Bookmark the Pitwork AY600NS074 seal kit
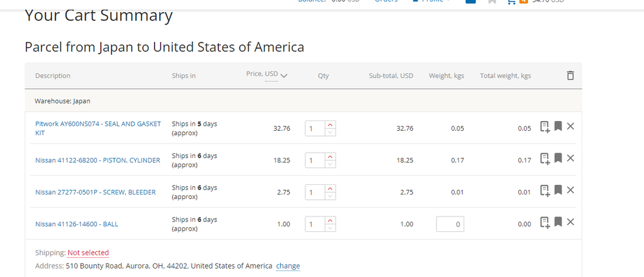The width and height of the screenshot is (644, 277). tap(558, 126)
